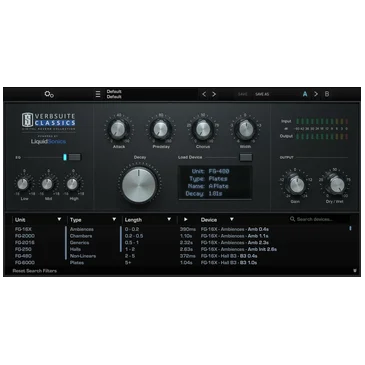Screen dimensions: 365x365
Task: Toggle the EQ switch
Action: (x=72, y=157)
